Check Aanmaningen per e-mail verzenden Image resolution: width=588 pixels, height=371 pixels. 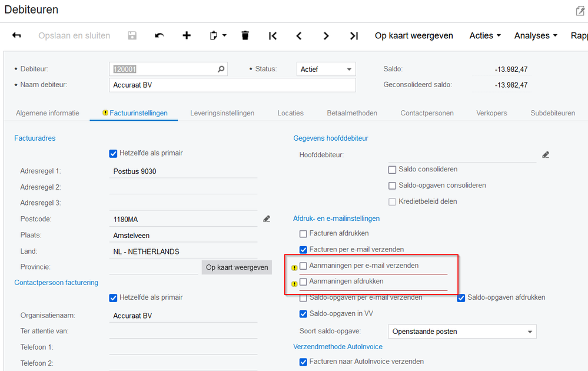(303, 265)
